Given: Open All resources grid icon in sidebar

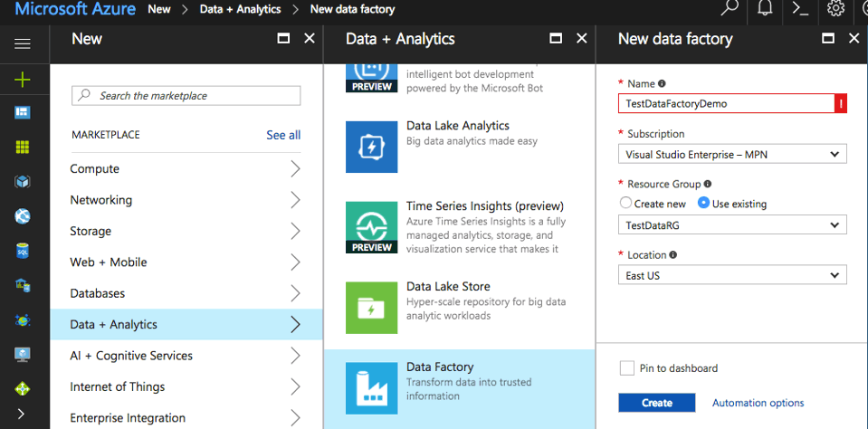Looking at the screenshot, I should click(22, 148).
